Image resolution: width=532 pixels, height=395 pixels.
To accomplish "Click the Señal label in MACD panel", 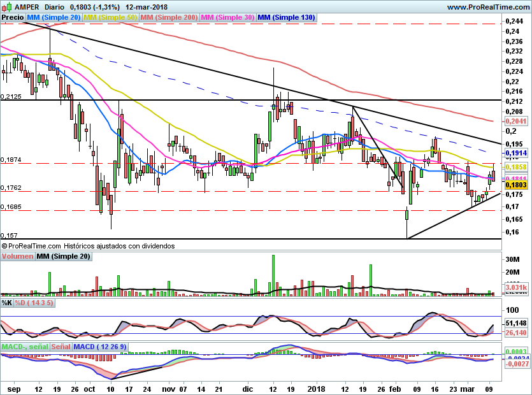I will (x=61, y=347).
